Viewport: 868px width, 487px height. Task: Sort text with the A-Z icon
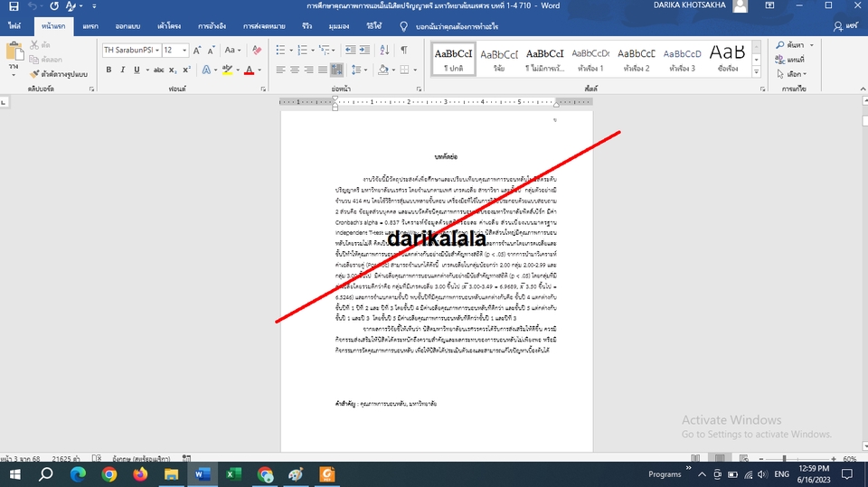click(385, 51)
